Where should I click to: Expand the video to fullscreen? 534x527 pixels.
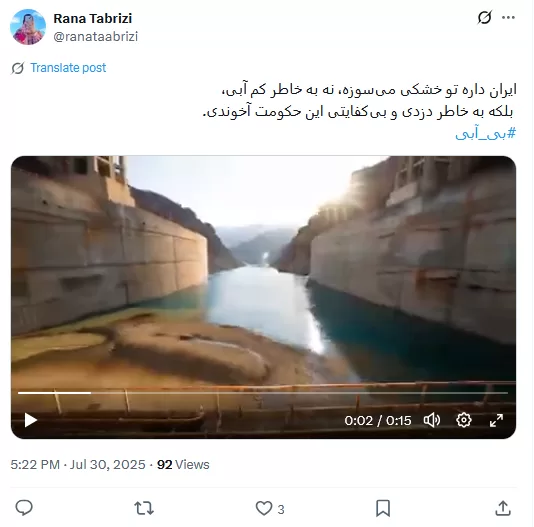tap(496, 420)
